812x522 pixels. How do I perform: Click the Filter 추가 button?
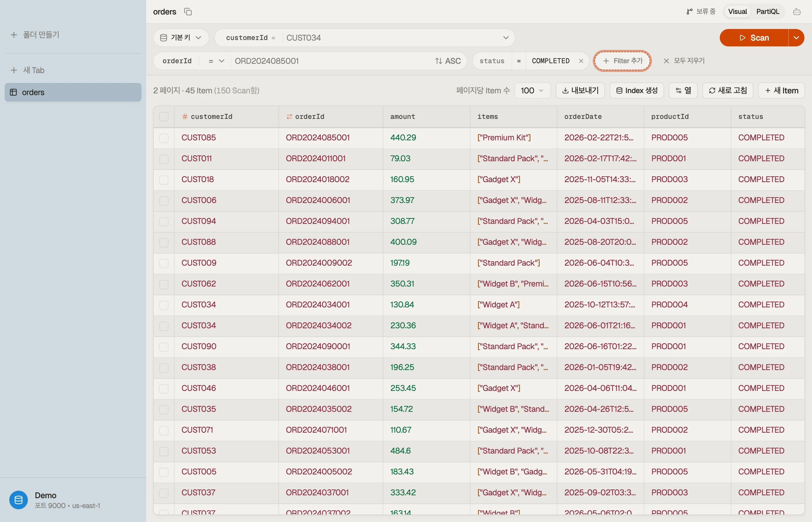622,61
